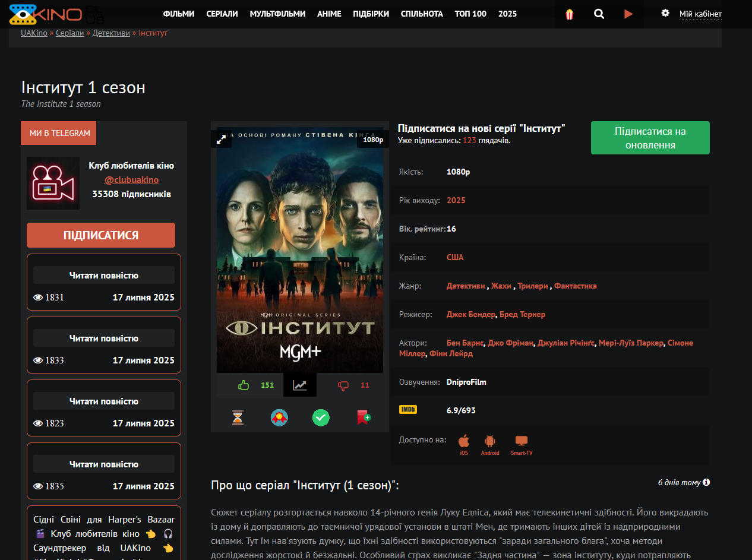Open the Серіали menu item

[x=222, y=14]
